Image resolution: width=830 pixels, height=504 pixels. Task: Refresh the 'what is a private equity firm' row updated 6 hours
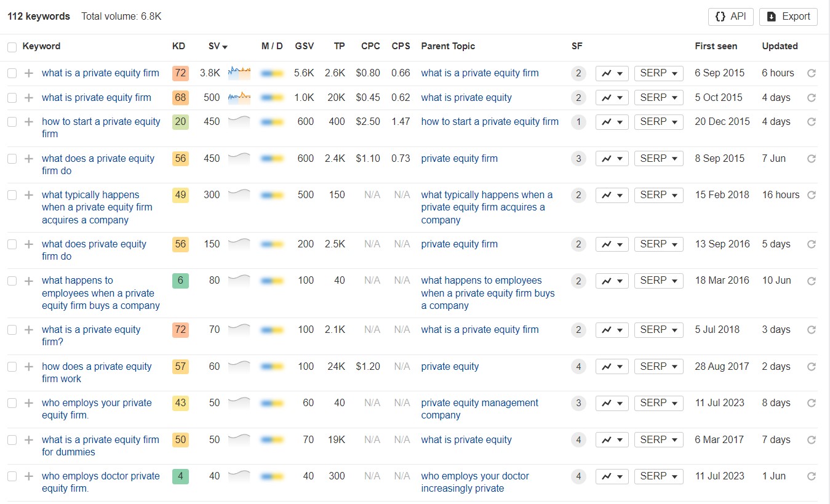pos(811,73)
